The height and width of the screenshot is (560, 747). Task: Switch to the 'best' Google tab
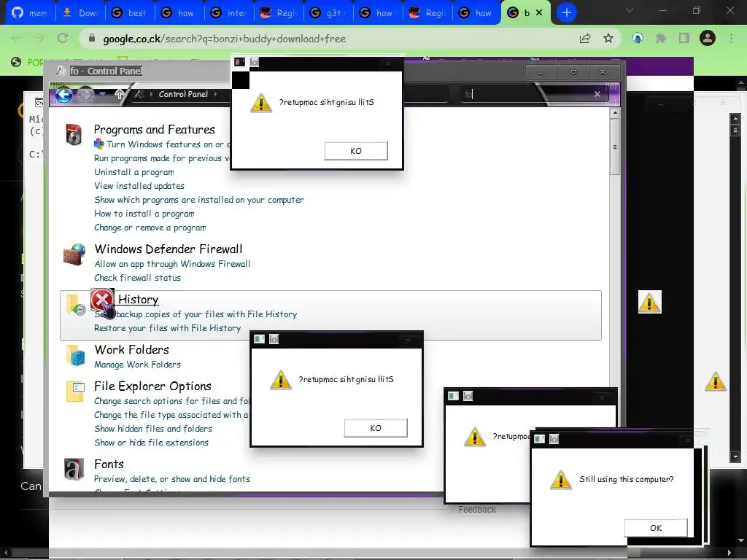click(x=130, y=13)
